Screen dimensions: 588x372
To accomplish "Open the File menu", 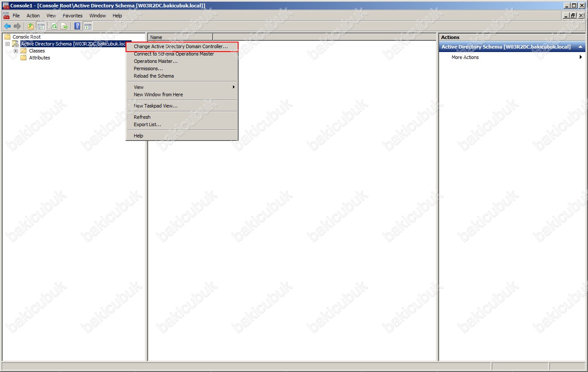I will point(16,16).
